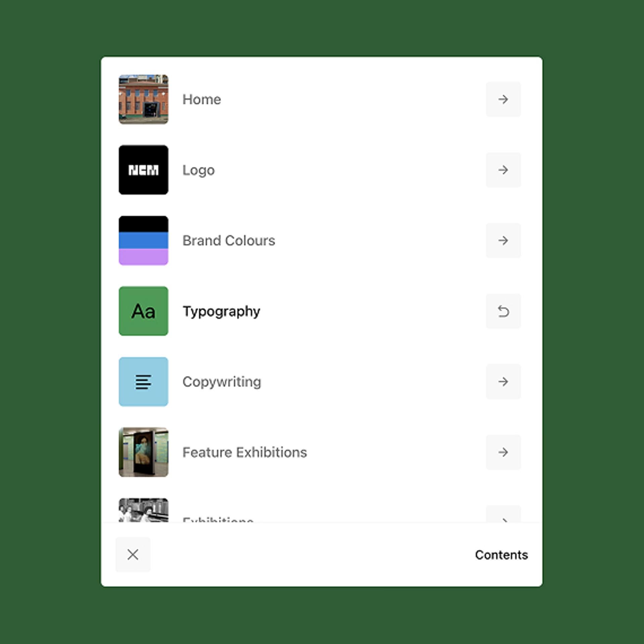Click the green Aa typography thumbnail
Viewport: 644px width, 644px height.
coord(144,311)
